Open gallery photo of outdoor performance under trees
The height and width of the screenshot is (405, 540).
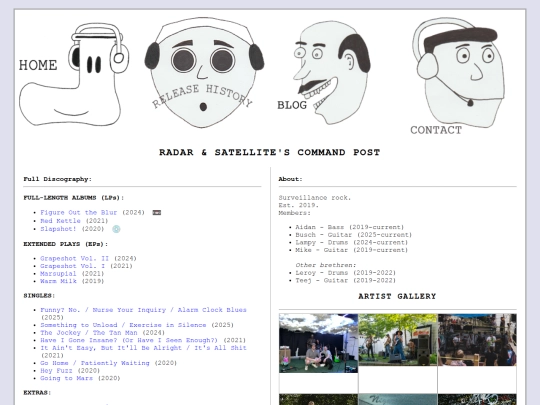(398, 340)
